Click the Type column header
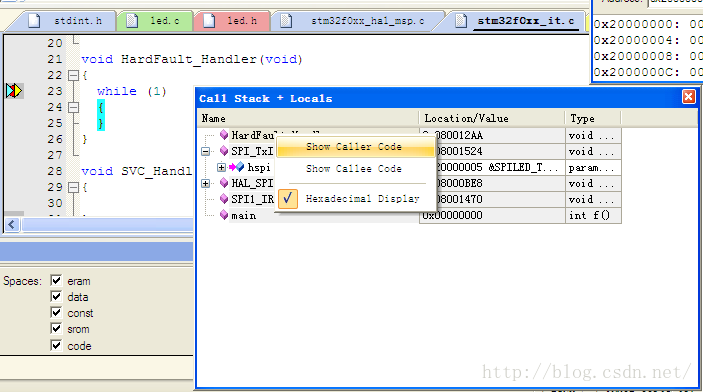This screenshot has height=392, width=703. coord(593,118)
